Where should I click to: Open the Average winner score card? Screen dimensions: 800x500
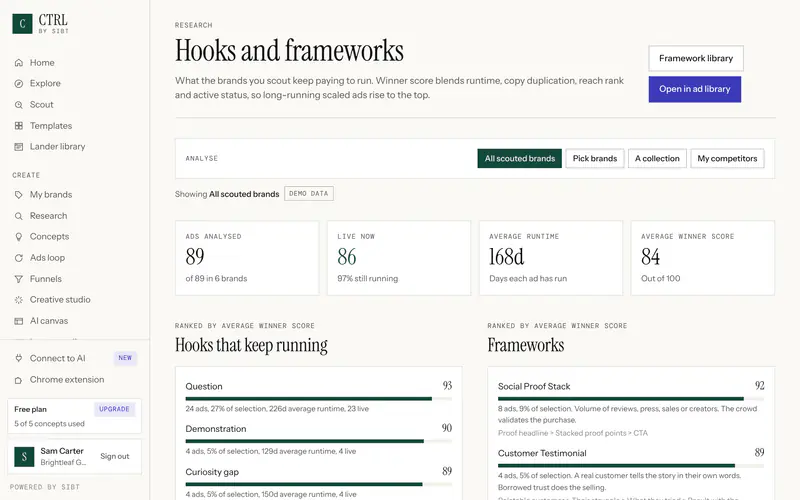coord(703,258)
